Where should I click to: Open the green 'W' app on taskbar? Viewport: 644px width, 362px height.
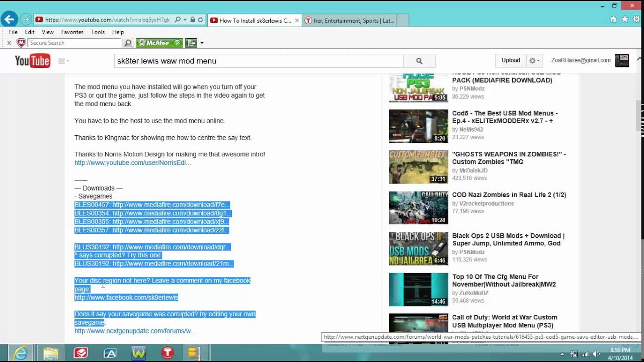(x=139, y=353)
